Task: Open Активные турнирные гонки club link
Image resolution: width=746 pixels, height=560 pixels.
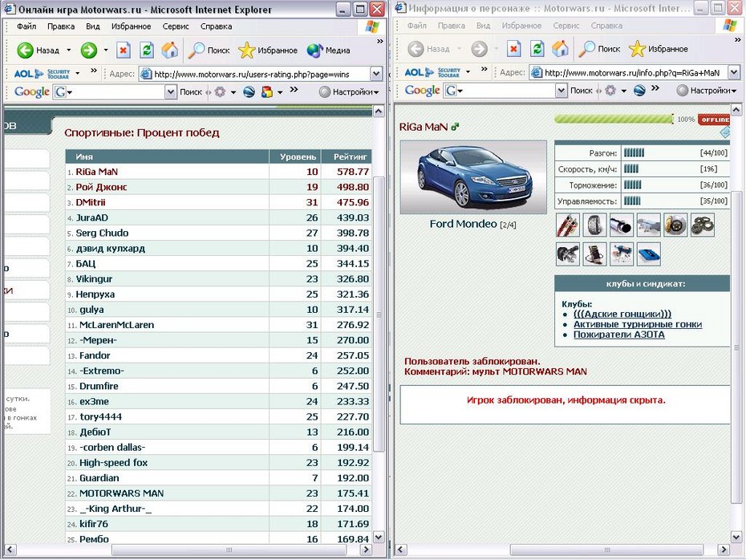Action: (x=638, y=324)
